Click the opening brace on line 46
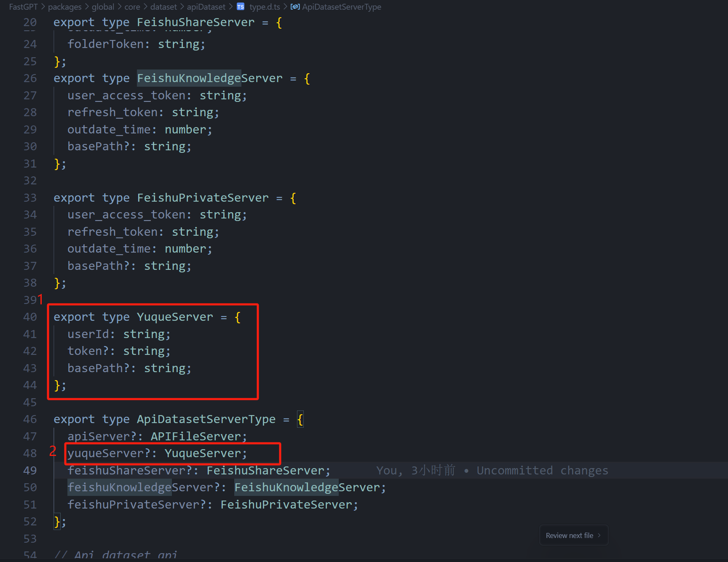Viewport: 728px width, 562px height. 300,419
